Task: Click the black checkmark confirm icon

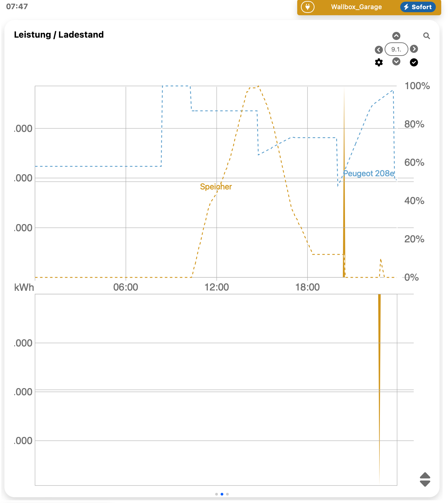Action: tap(414, 62)
